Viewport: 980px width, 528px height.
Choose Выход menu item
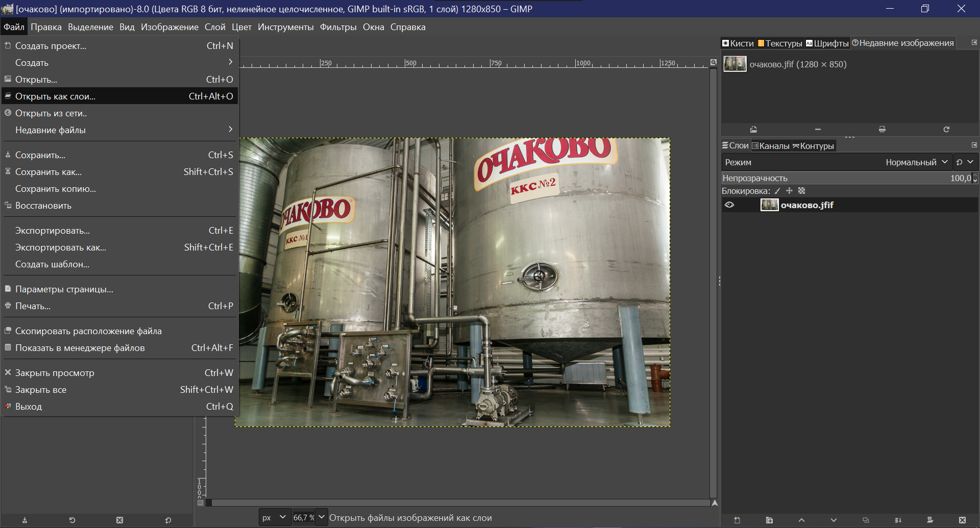119,407
